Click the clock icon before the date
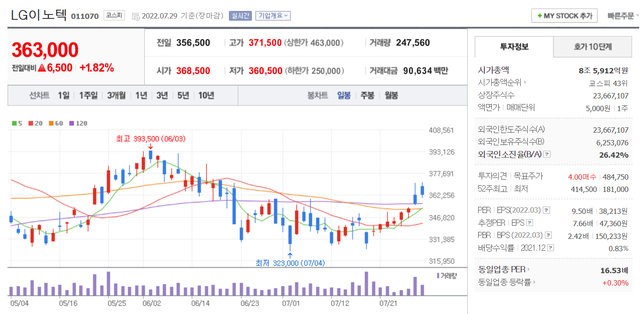Screen dimensions: 644x314 136,16
